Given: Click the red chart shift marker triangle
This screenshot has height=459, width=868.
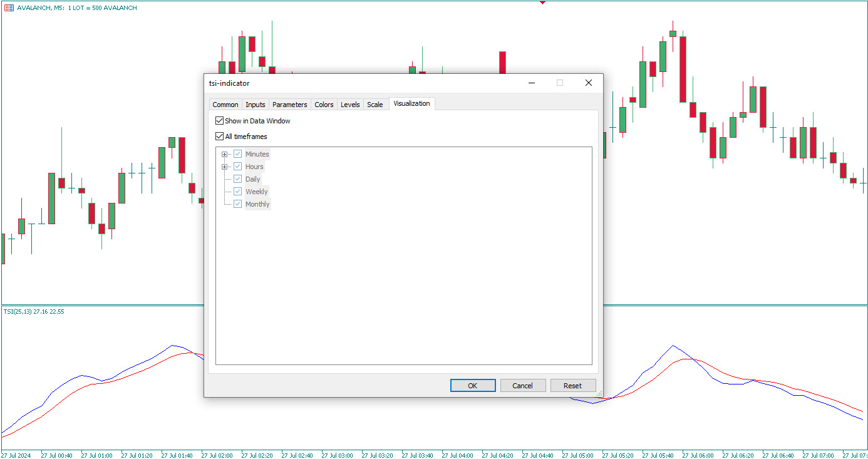Looking at the screenshot, I should click(542, 3).
